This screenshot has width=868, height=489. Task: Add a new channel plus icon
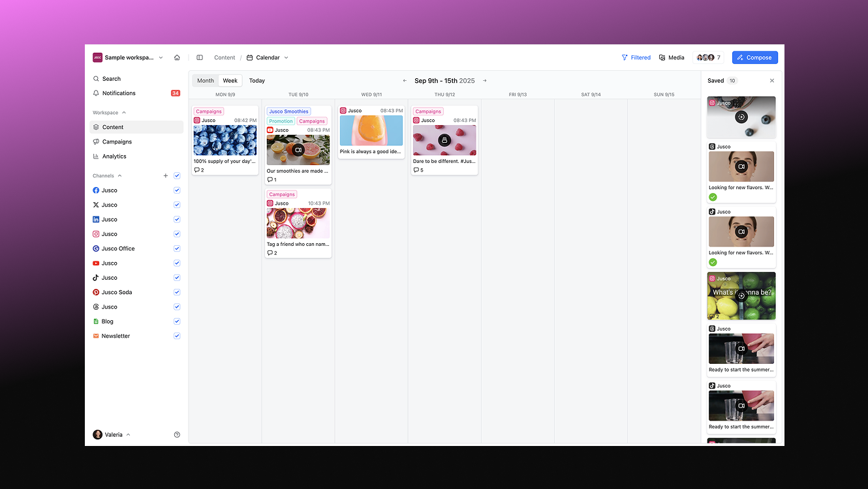pyautogui.click(x=166, y=176)
